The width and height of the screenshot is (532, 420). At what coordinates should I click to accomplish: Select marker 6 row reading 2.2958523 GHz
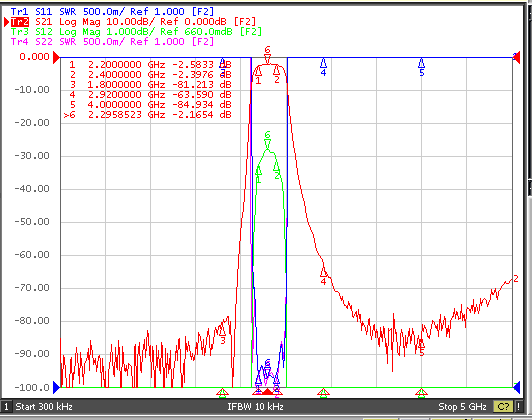pos(147,115)
